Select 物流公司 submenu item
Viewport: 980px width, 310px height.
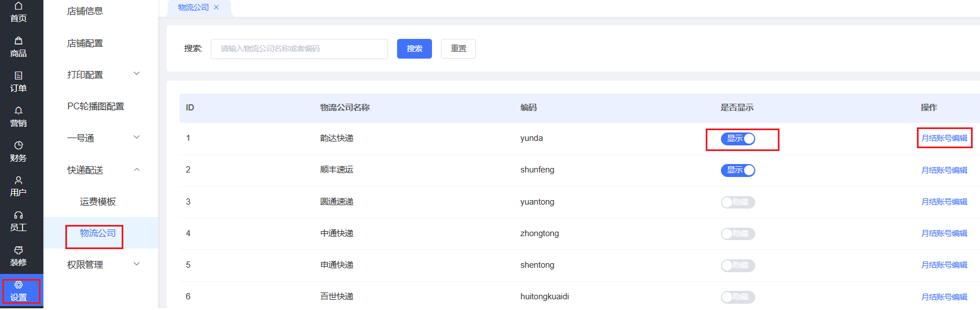(98, 233)
